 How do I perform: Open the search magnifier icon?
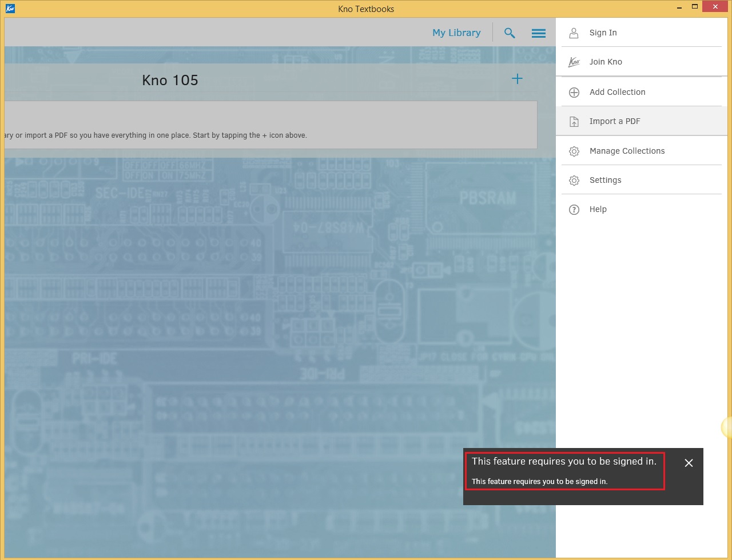point(510,33)
